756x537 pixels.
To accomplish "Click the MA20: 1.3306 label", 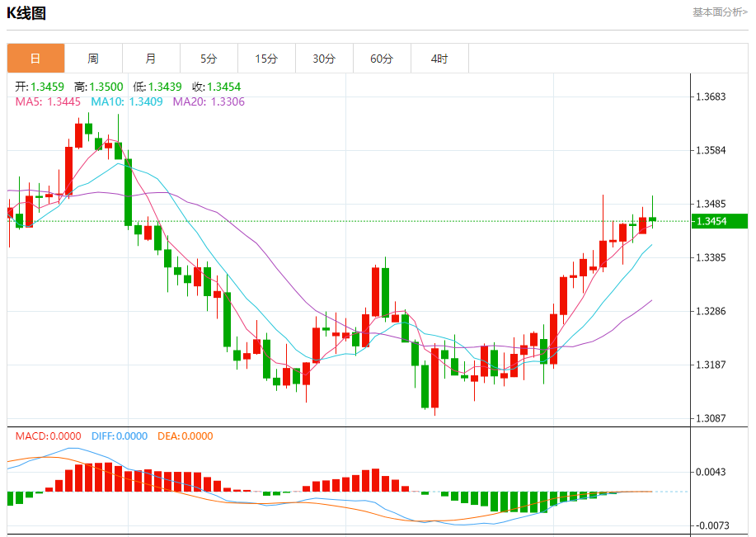I will point(209,101).
